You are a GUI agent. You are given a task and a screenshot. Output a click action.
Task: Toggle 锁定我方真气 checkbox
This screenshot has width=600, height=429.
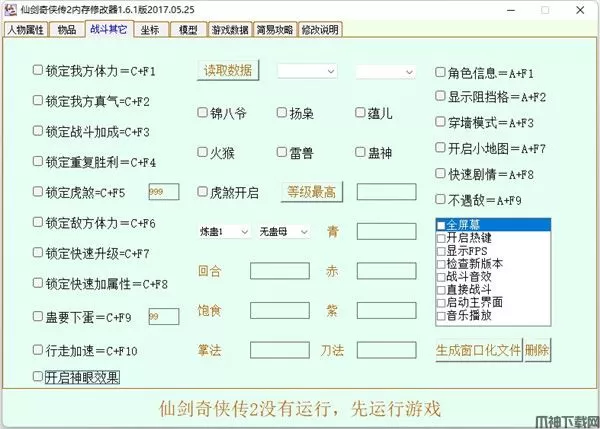click(x=38, y=101)
